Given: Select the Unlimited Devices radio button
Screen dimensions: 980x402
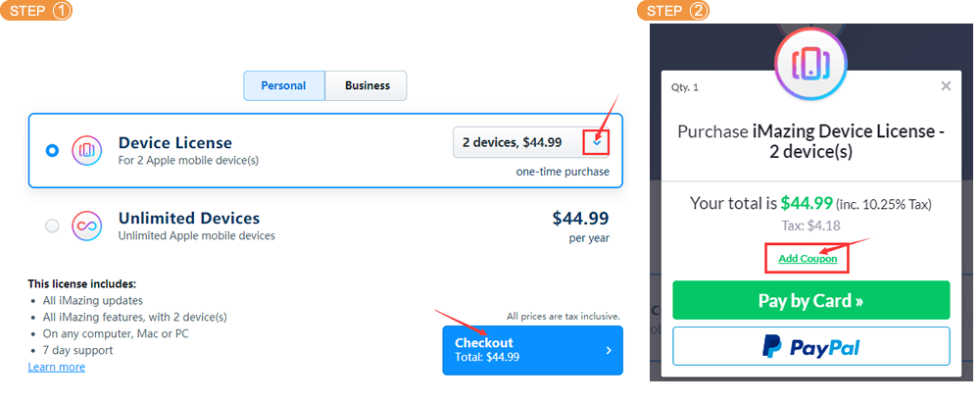Looking at the screenshot, I should [52, 226].
